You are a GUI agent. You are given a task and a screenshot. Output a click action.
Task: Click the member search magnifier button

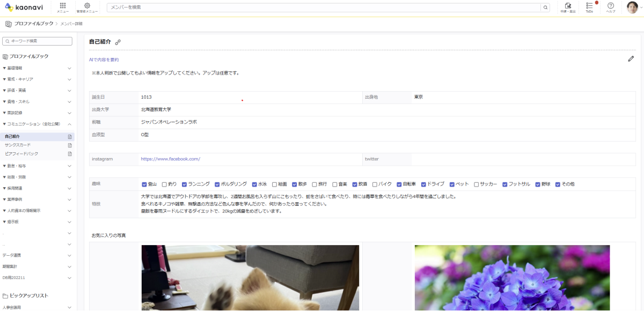(546, 8)
